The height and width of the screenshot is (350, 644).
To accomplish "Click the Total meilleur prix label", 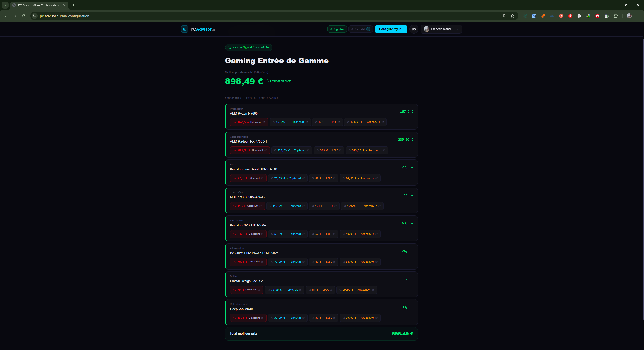I will click(243, 334).
